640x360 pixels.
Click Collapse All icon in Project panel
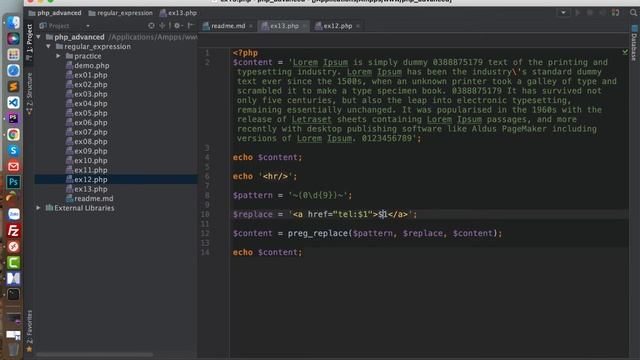click(x=162, y=26)
